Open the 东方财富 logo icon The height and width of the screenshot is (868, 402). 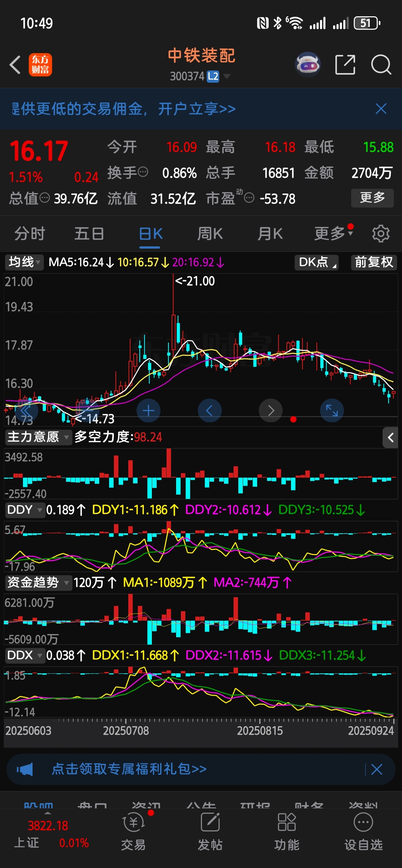pyautogui.click(x=41, y=65)
